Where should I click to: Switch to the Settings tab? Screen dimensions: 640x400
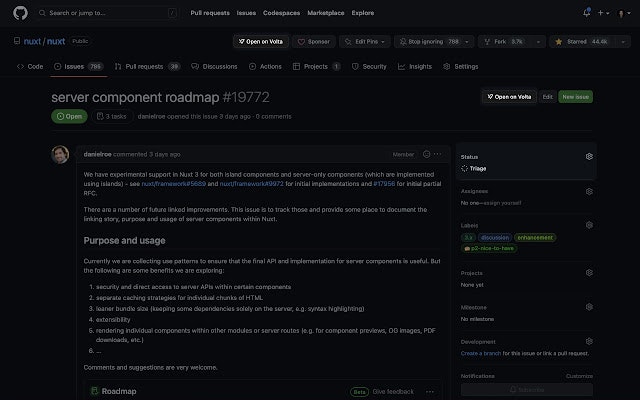460,67
